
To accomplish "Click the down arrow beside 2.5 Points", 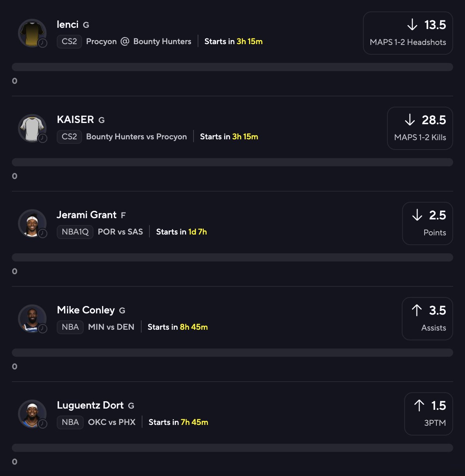I will click(417, 215).
